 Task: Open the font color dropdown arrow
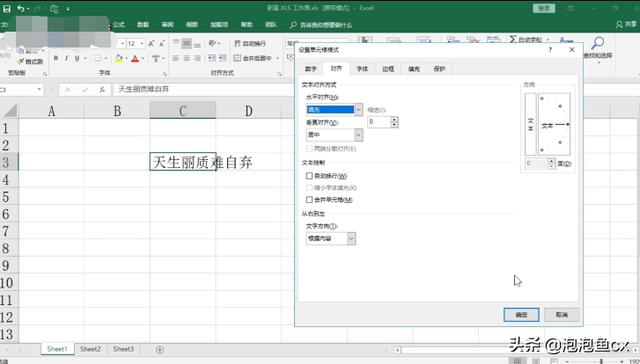pyautogui.click(x=142, y=58)
